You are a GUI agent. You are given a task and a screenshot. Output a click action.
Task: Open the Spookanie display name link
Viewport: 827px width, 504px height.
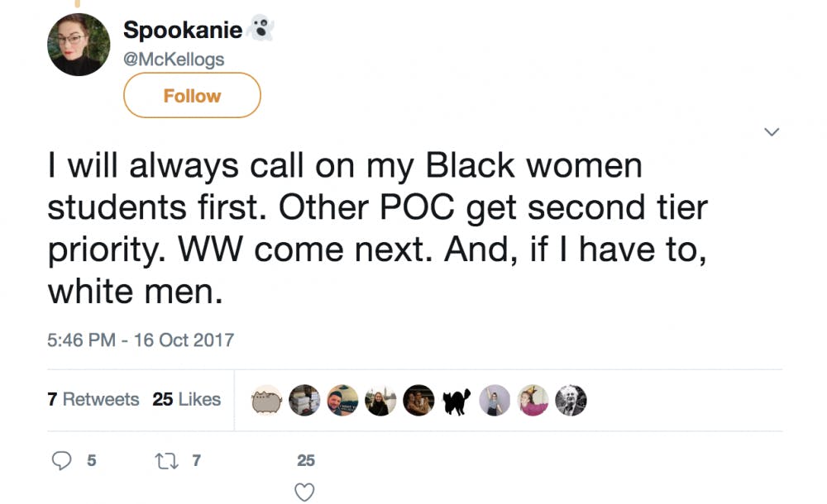point(183,31)
